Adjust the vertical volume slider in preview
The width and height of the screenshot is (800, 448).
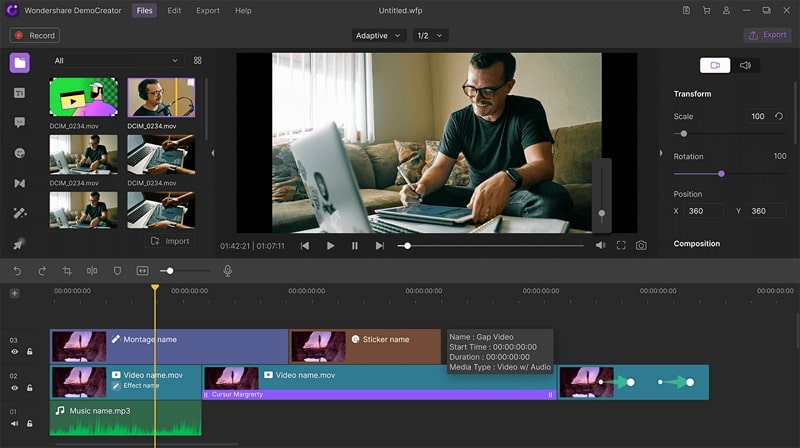[602, 213]
